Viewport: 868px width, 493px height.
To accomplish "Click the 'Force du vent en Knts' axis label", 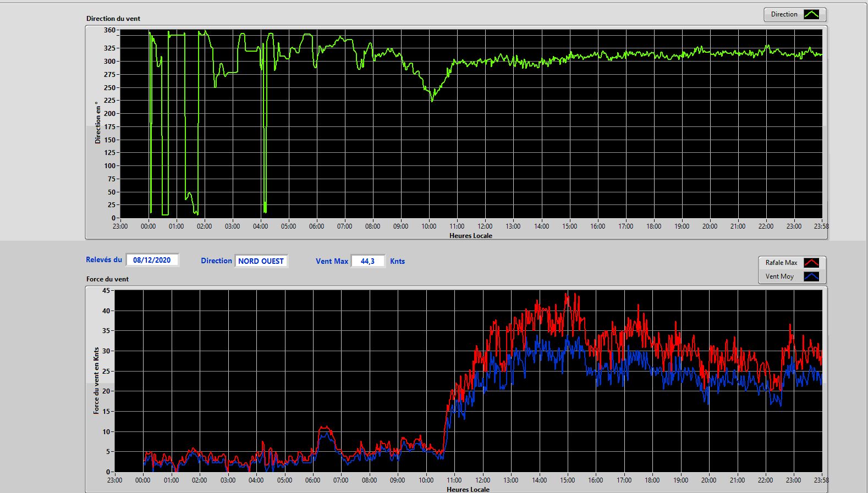I will click(x=96, y=380).
